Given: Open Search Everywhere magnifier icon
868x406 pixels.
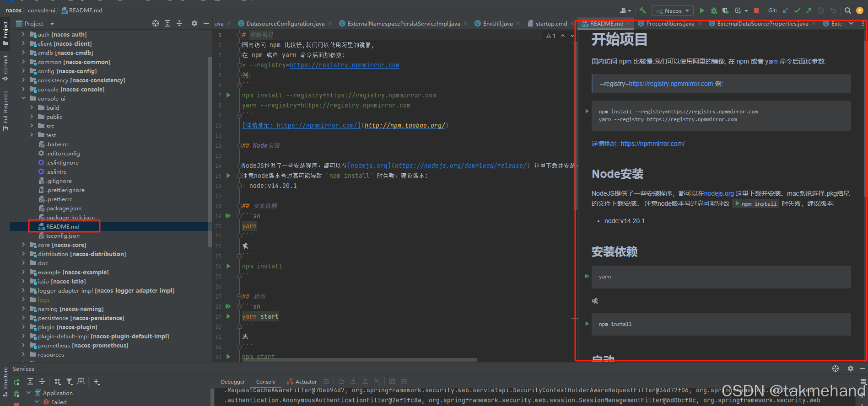Looking at the screenshot, I should pos(848,11).
